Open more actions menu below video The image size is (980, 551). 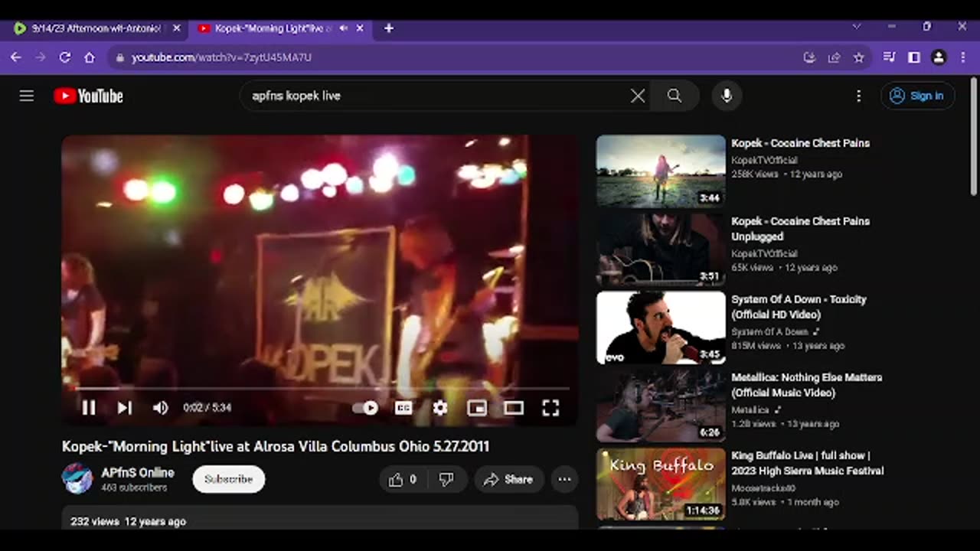(x=564, y=480)
